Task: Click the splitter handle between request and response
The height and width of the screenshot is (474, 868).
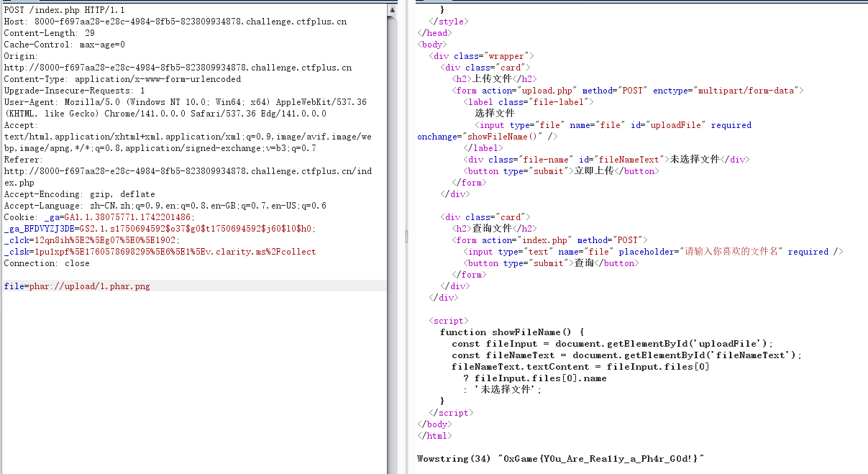Action: pos(406,237)
